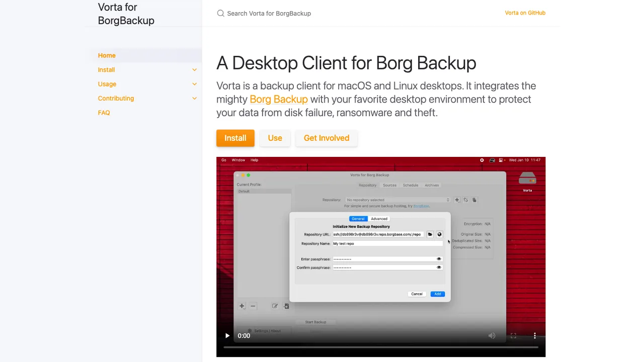Expand the Install section chevron
This screenshot has width=644, height=362.
click(194, 70)
